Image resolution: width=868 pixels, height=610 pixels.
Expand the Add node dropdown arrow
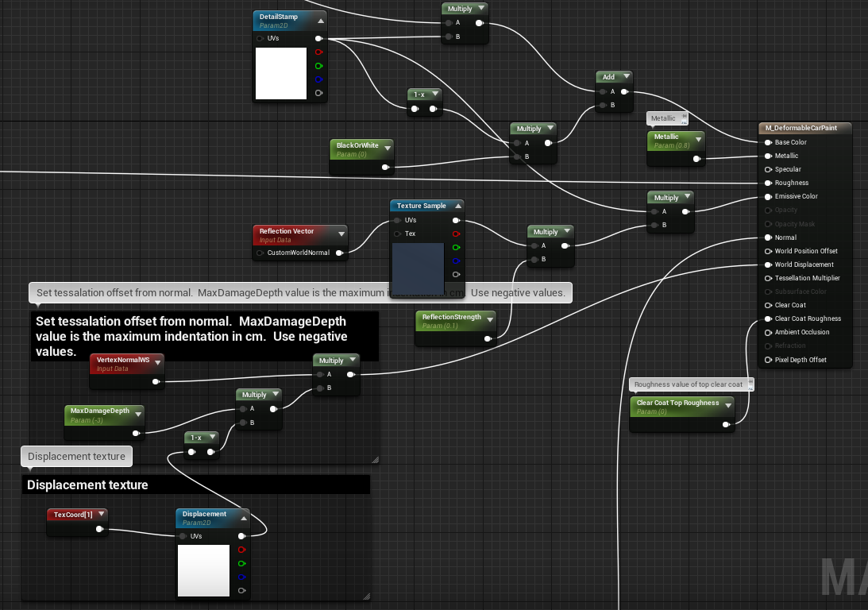point(627,77)
